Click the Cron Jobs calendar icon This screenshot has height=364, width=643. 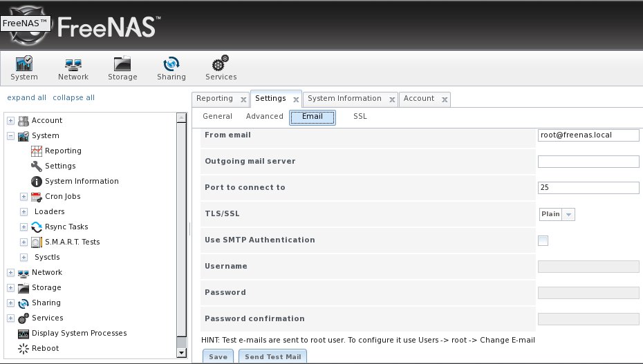coord(37,197)
